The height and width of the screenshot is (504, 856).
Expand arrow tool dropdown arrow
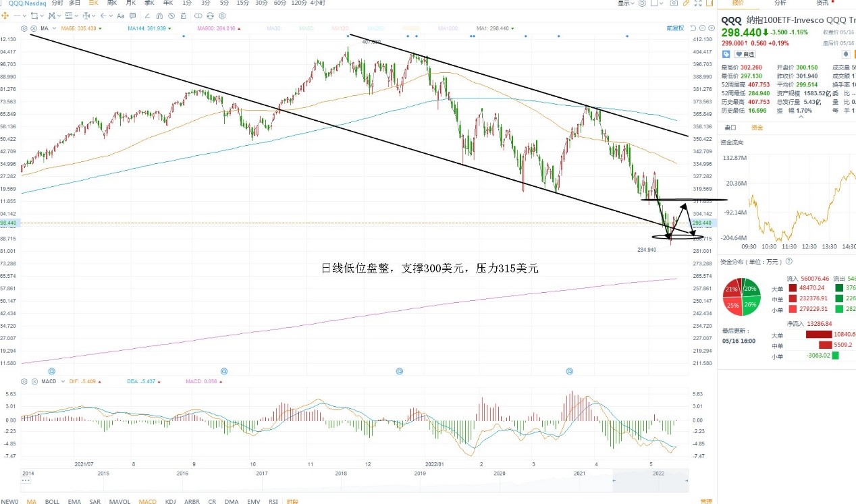coord(111,16)
